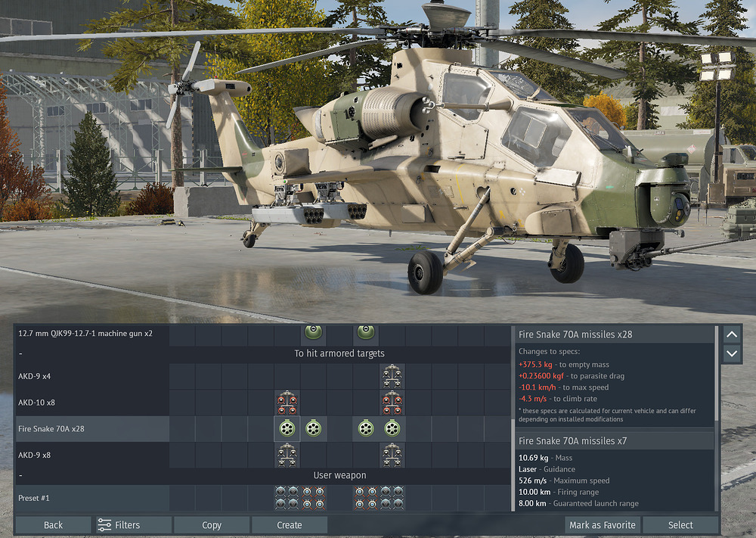
Task: Go Back from the weapon presets
Action: click(53, 525)
